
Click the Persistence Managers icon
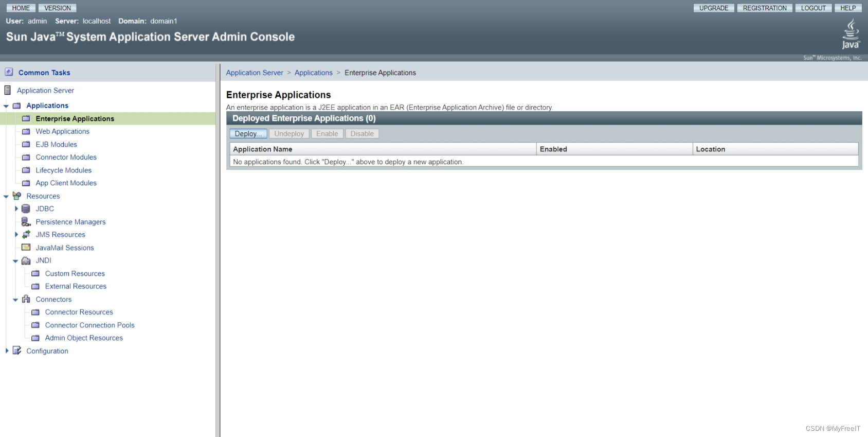click(26, 221)
